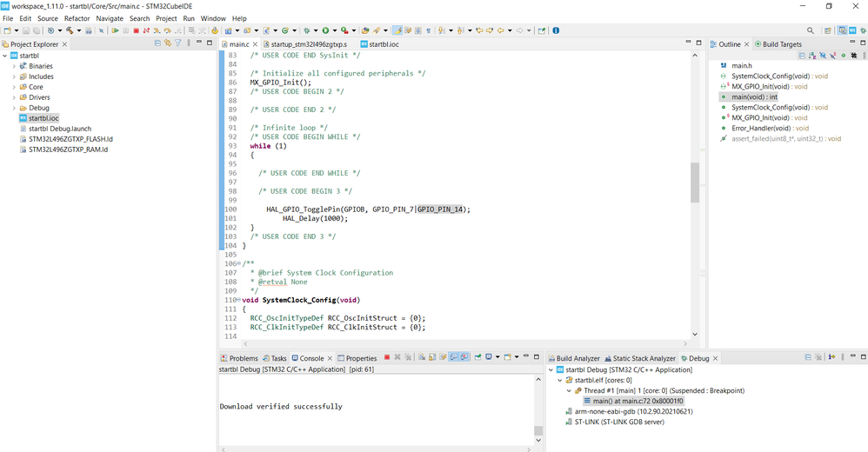Open the Build Analyzer tab
Viewport: 868px width, 452px height.
pyautogui.click(x=573, y=358)
